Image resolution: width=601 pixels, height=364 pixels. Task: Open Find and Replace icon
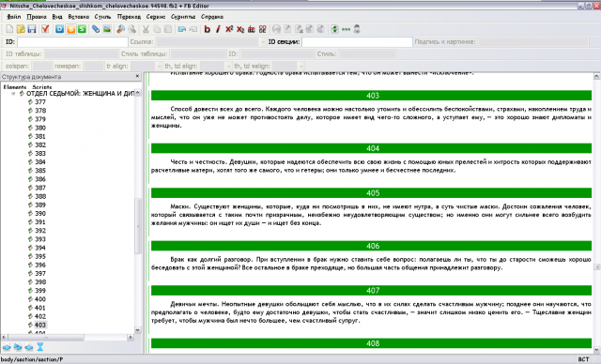click(131, 29)
